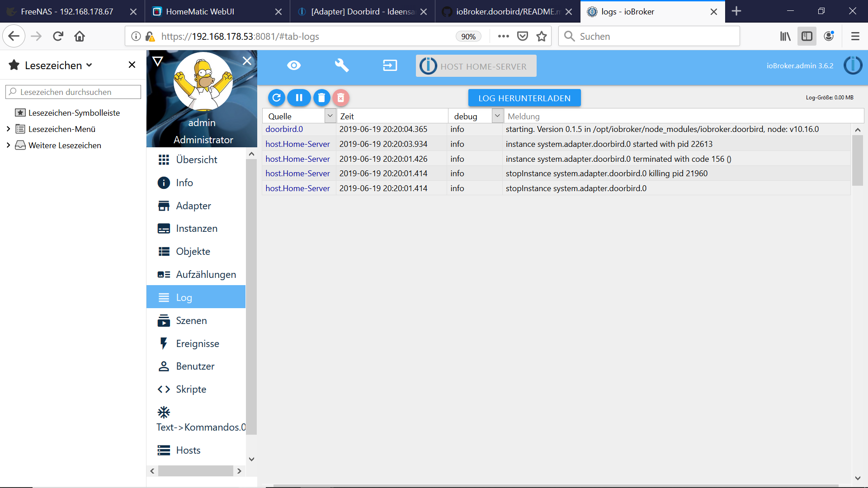This screenshot has width=868, height=488.
Task: Switch to the [Adapter] Doorbird forum tab
Action: tap(363, 12)
